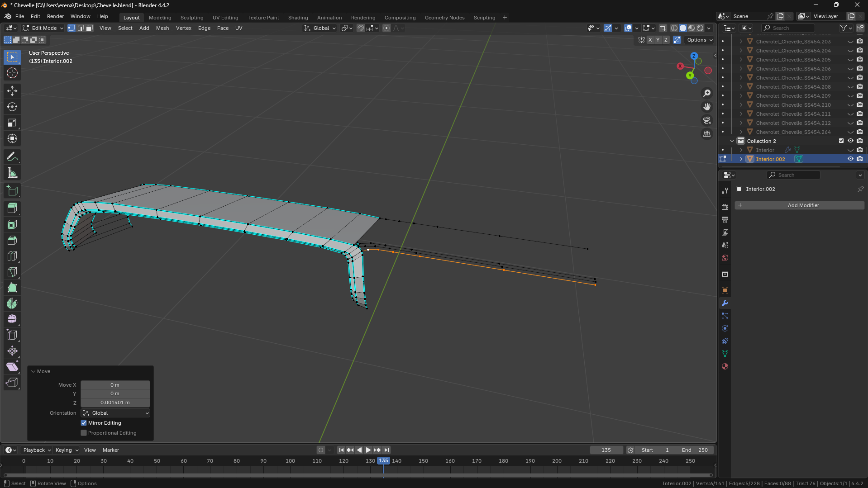Open the World properties tab

(725, 258)
